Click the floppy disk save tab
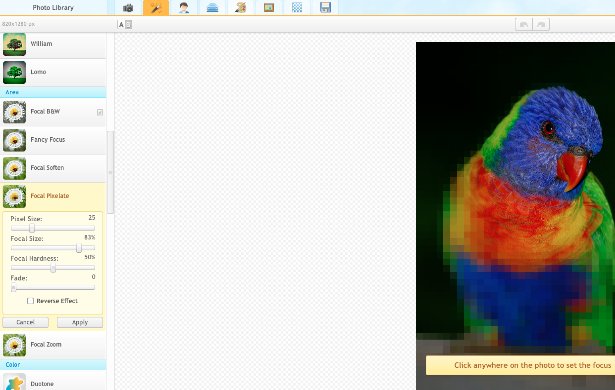Image resolution: width=615 pixels, height=390 pixels. tap(325, 7)
